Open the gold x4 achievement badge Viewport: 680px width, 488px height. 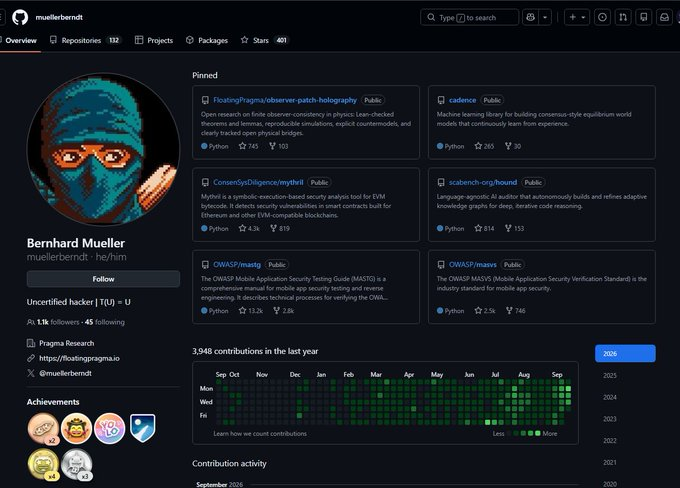[x=43, y=464]
